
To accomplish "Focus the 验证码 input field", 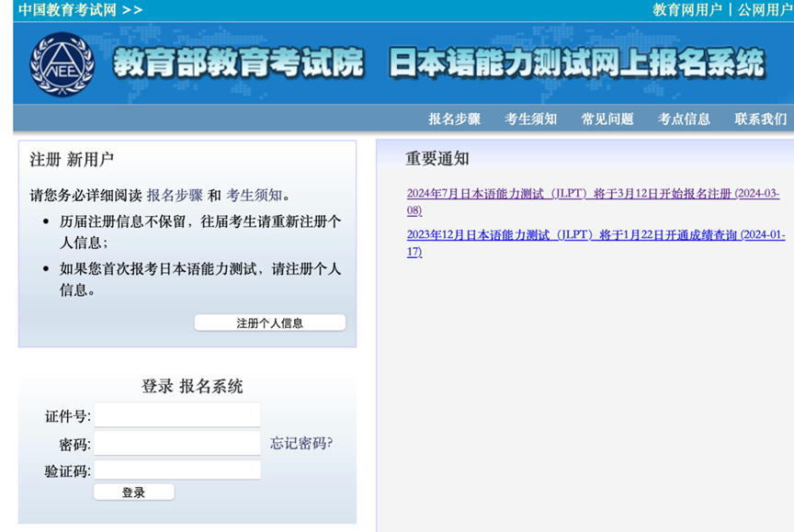I will click(177, 470).
